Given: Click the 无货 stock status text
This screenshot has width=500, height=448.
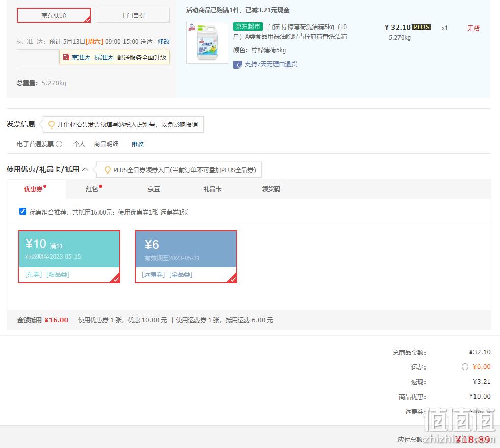Looking at the screenshot, I should pyautogui.click(x=473, y=29).
